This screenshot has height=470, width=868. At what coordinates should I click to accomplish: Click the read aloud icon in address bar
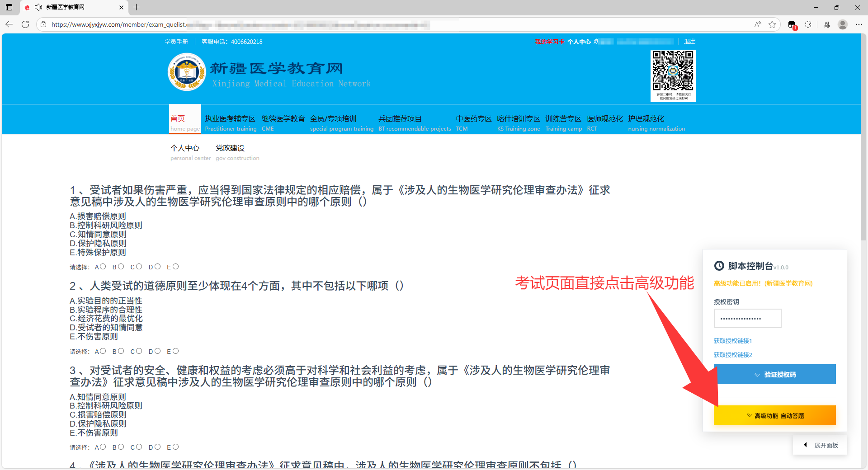(758, 24)
